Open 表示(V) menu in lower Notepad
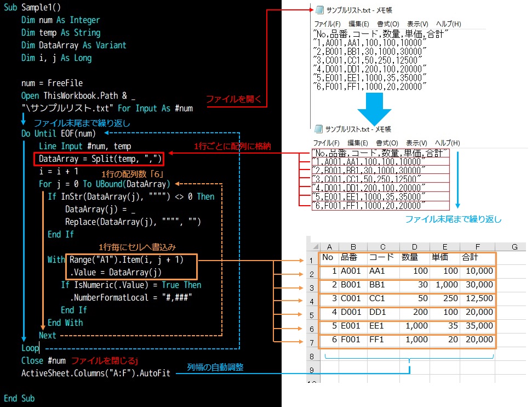Image resolution: width=532 pixels, height=407 pixels. pos(416,143)
